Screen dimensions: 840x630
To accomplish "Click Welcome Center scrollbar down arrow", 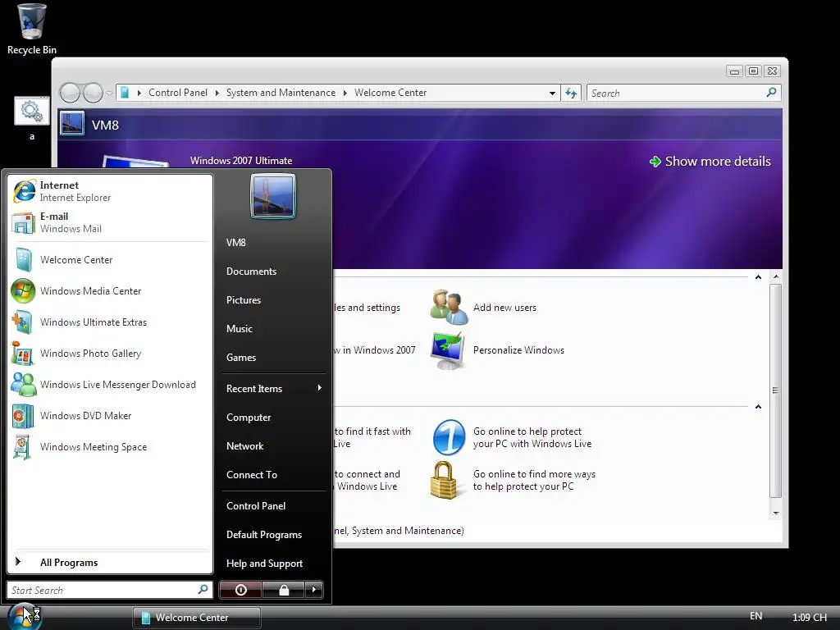I will (776, 514).
